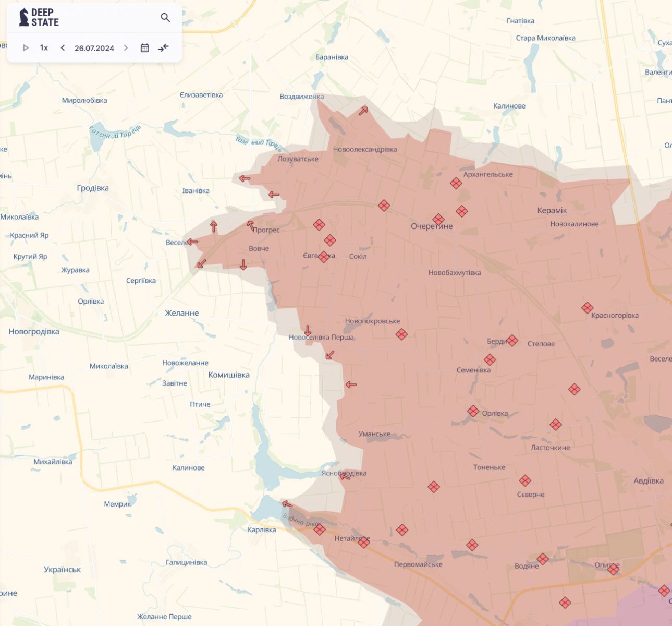Click the attack arrow above Новоселівка Перша
Screen dimensions: 672x626
[308, 331]
